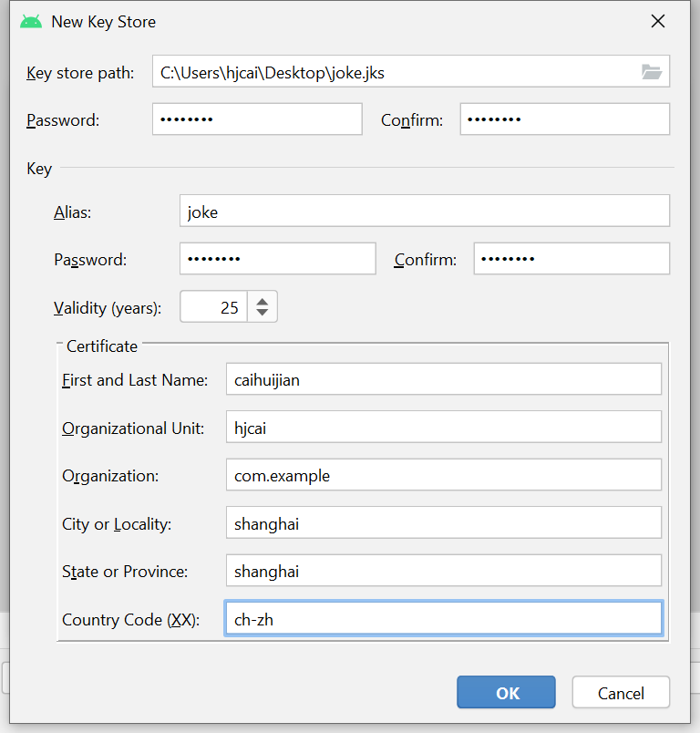Select the Organizational Unit field showing hjcai
The width and height of the screenshot is (700, 733).
[x=443, y=426]
